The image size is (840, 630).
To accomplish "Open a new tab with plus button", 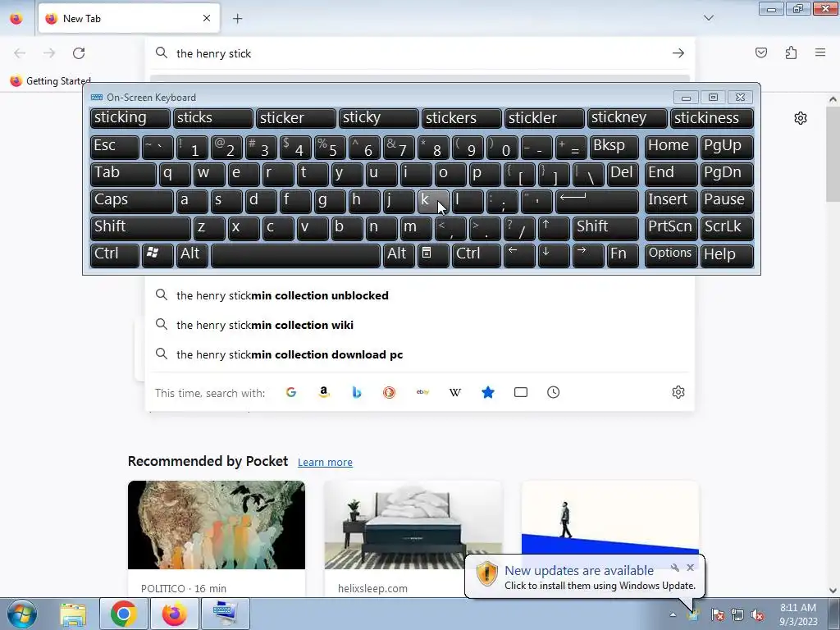I will [238, 19].
